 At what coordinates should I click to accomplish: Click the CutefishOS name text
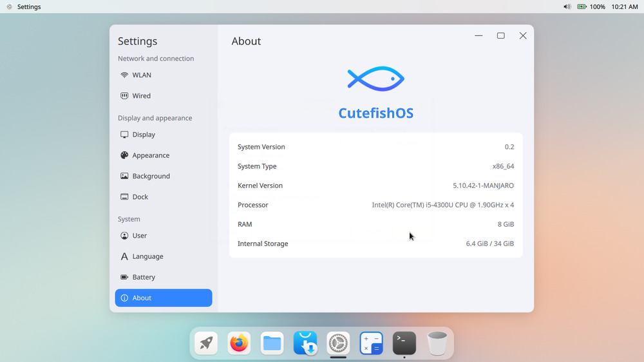click(376, 113)
